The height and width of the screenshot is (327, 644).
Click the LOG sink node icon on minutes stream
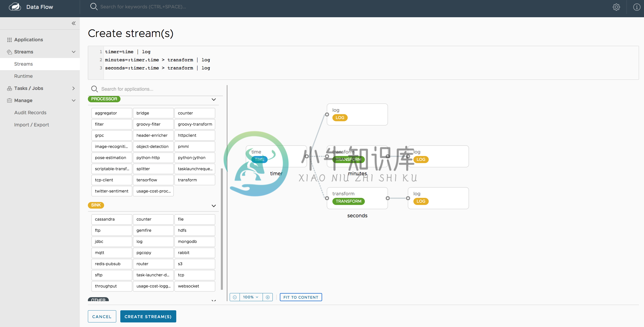coord(421,159)
